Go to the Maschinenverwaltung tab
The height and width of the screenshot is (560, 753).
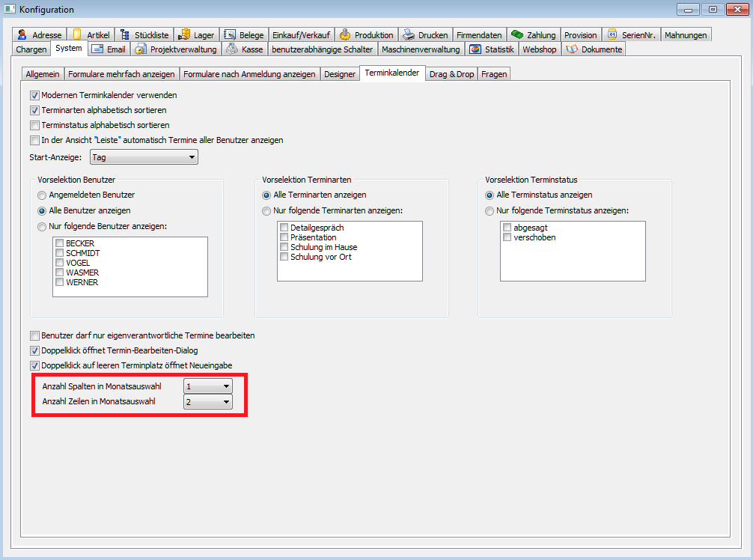pos(420,49)
